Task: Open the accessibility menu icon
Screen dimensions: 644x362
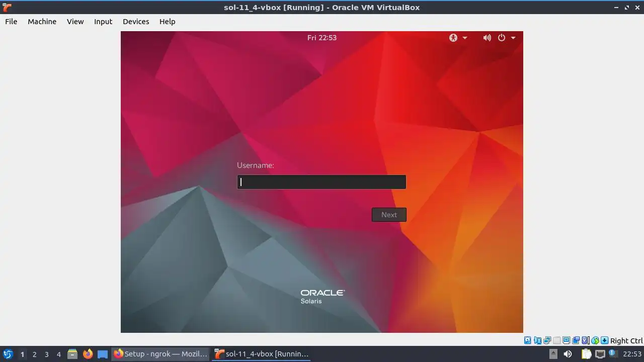Action: click(453, 38)
